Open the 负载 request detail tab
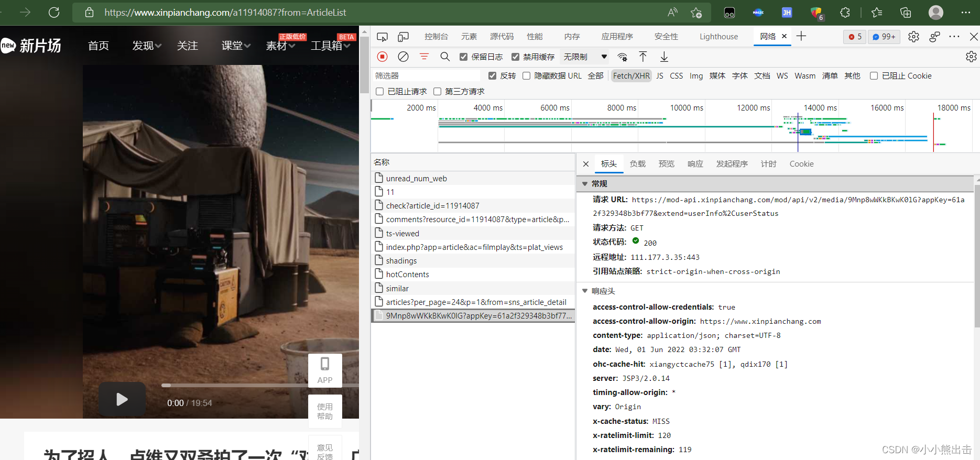This screenshot has height=460, width=980. [638, 164]
